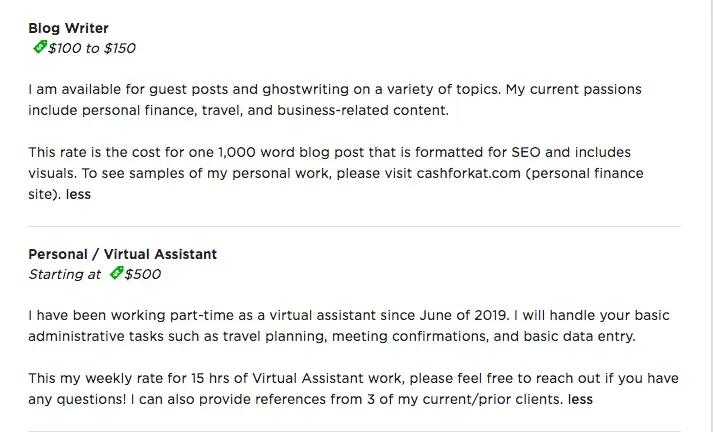
Task: Click the paragraph mentioning June of 2019
Action: point(349,326)
